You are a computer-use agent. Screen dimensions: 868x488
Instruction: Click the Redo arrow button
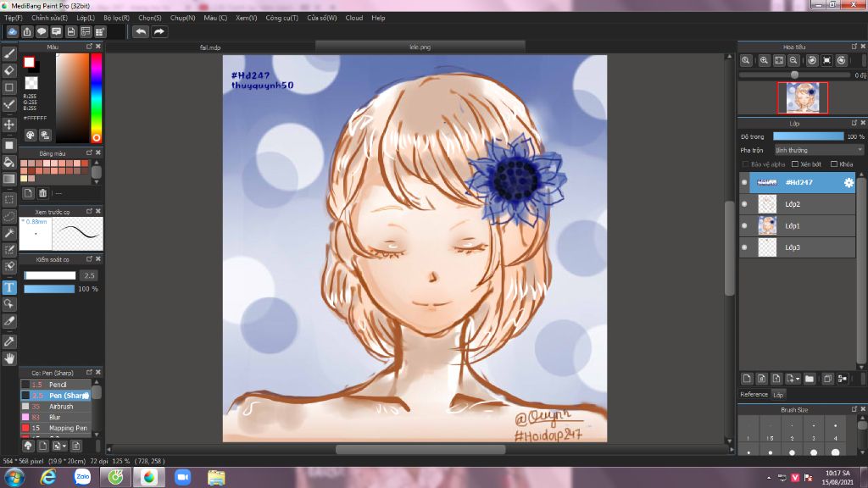159,31
